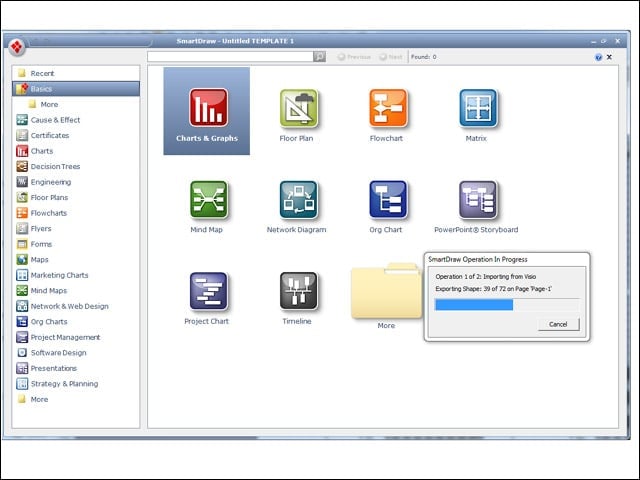Click the blue import progress bar
This screenshot has width=640, height=480.
[x=474, y=305]
